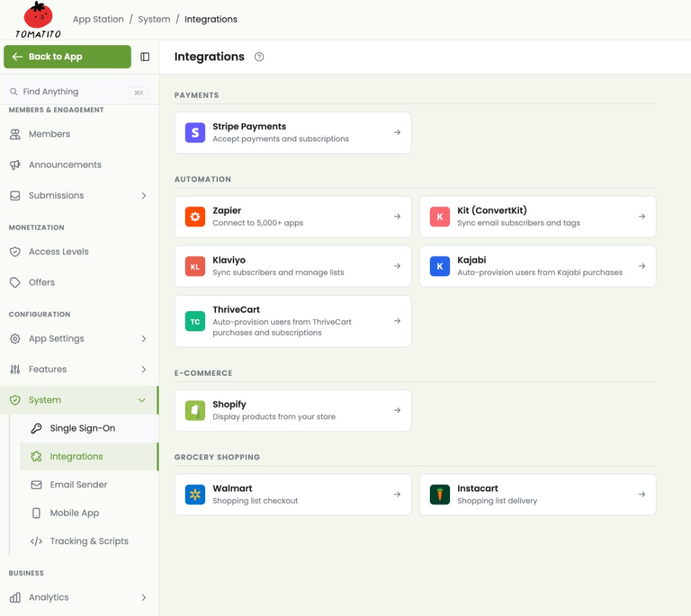Click the Analytics bar chart icon

pyautogui.click(x=16, y=598)
